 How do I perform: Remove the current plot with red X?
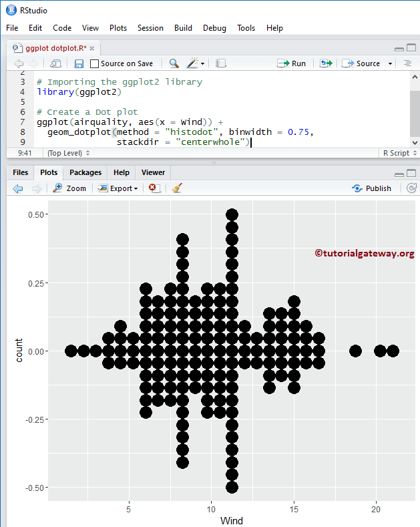(x=154, y=188)
